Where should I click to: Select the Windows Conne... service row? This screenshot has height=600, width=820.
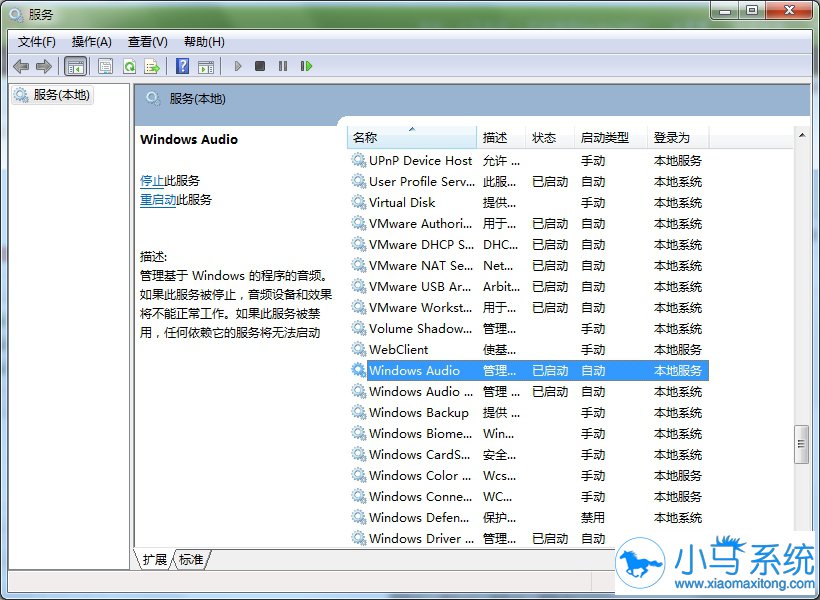click(x=528, y=496)
